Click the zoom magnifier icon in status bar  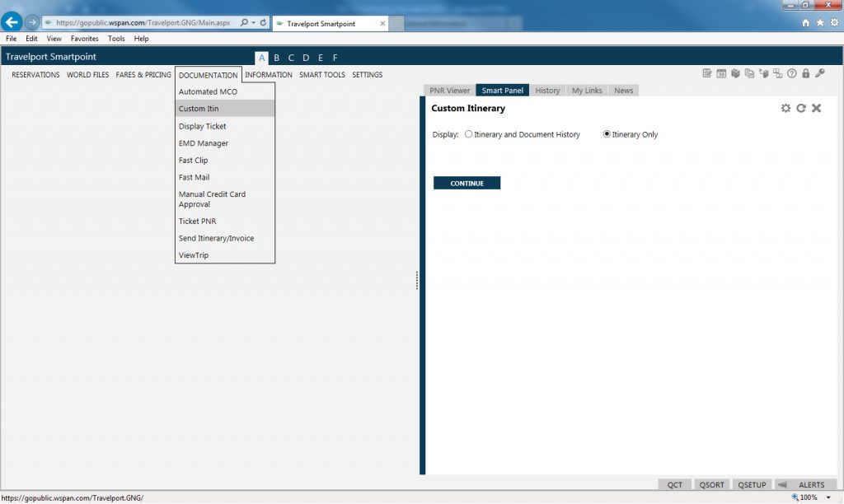pos(795,497)
